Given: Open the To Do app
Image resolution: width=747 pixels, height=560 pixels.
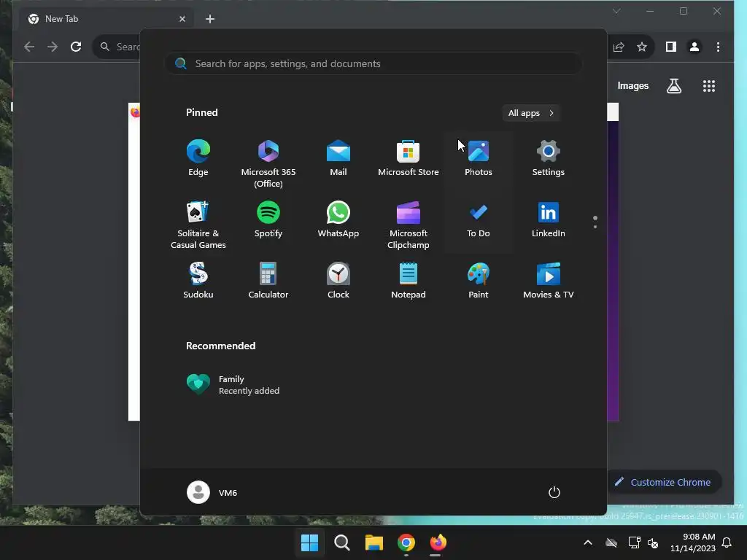Looking at the screenshot, I should (479, 220).
